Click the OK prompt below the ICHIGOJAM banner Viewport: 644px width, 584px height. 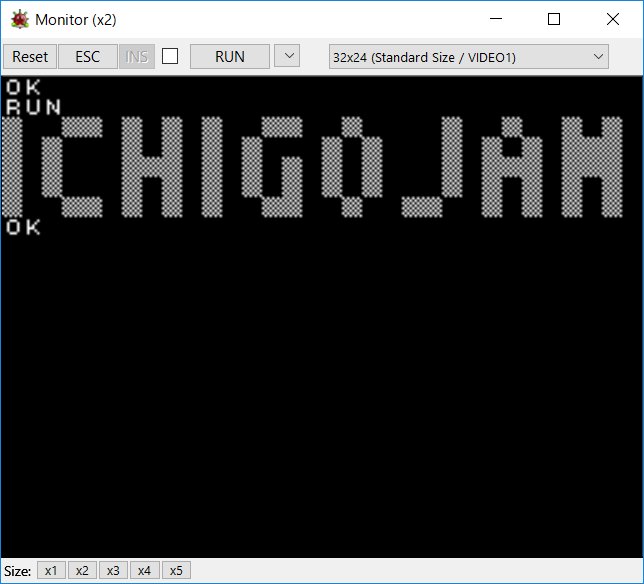(23, 227)
